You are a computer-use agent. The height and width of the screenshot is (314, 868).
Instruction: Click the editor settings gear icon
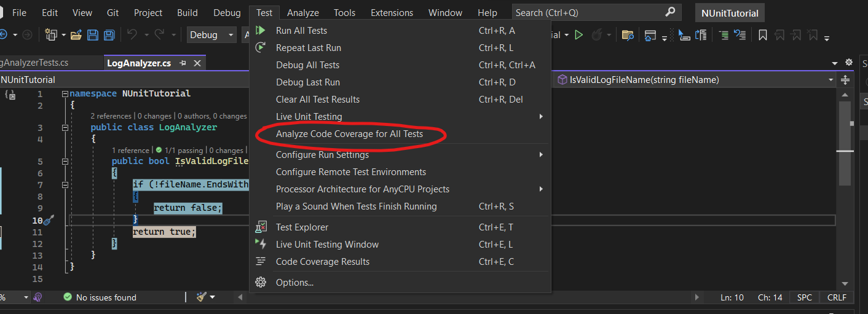849,63
